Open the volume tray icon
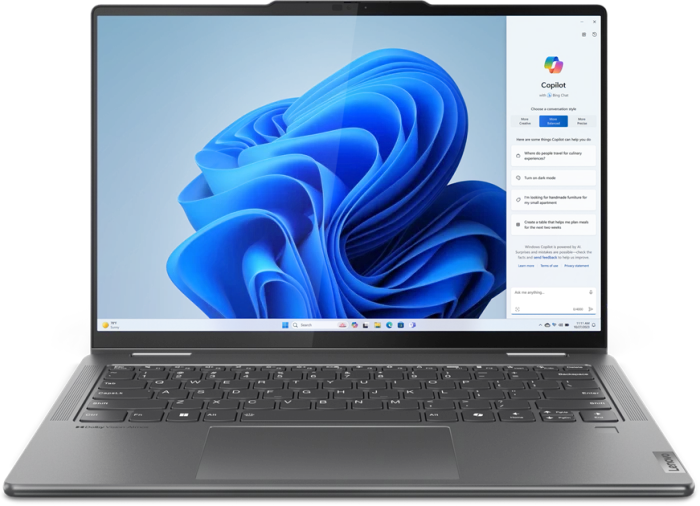Screen dimensions: 700x506 (560, 325)
